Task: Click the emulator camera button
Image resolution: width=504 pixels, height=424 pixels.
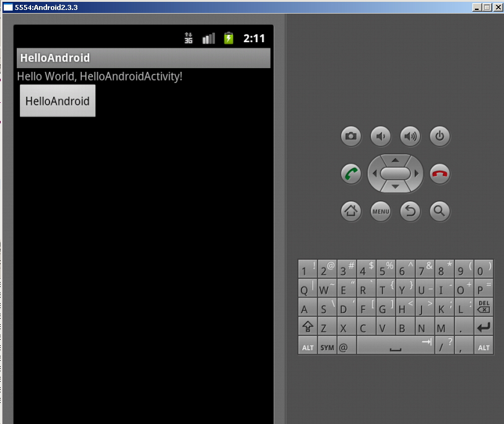Action: tap(350, 136)
